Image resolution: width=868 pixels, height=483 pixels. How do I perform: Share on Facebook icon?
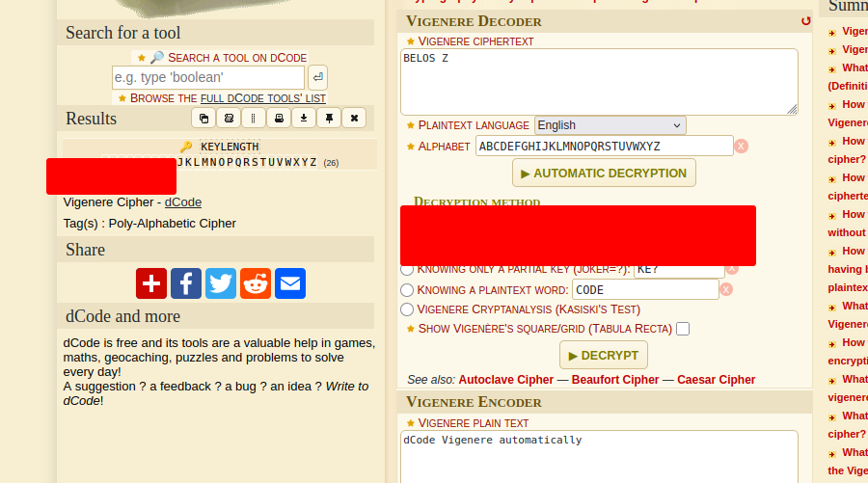coord(186,283)
